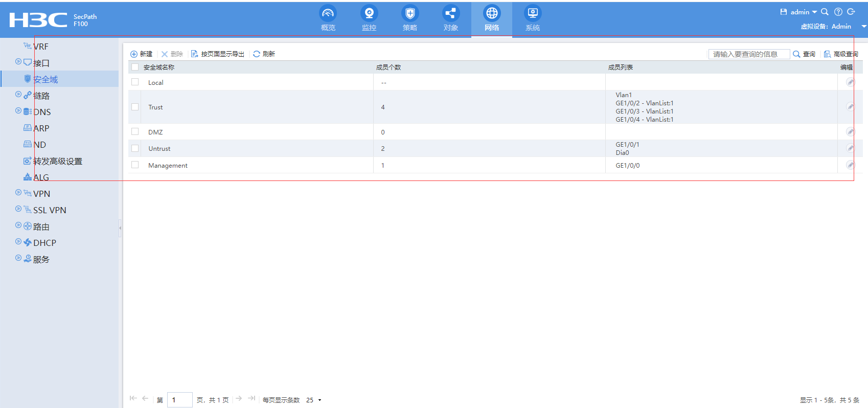Expand the VPN sidebar node

click(18, 193)
